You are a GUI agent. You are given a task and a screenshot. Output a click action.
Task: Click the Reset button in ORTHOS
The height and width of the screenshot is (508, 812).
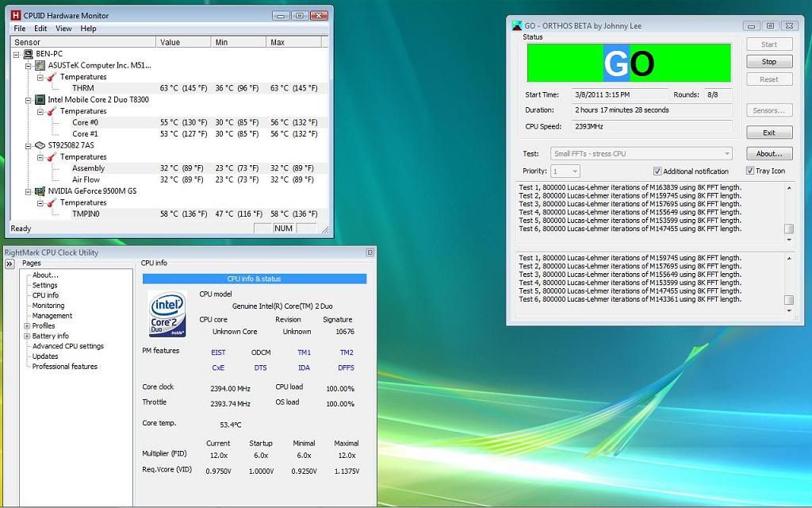coord(769,79)
